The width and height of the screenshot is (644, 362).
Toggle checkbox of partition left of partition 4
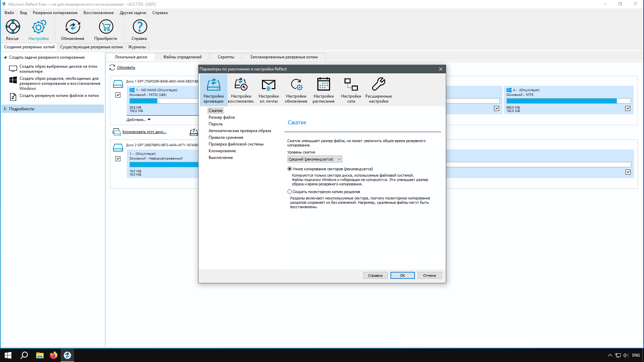coord(497,109)
